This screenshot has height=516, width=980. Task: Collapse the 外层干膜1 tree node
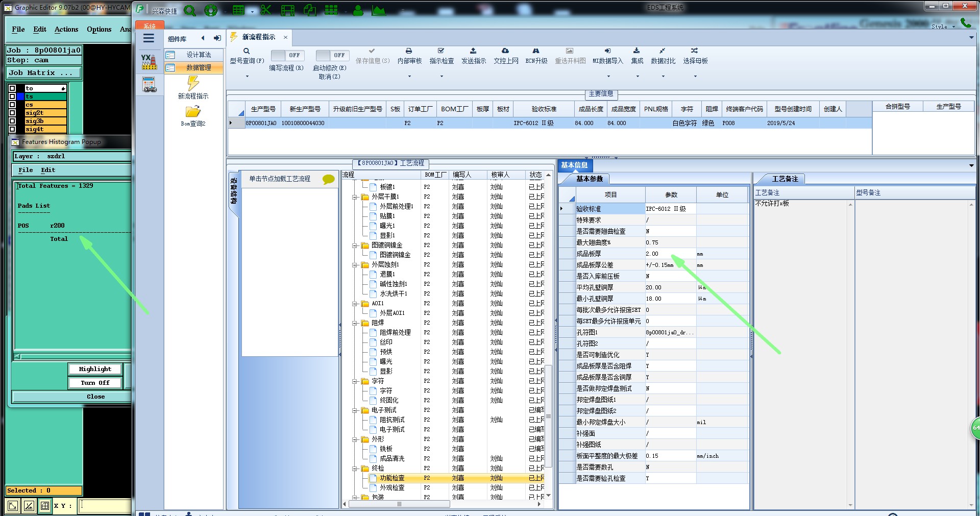click(x=354, y=197)
